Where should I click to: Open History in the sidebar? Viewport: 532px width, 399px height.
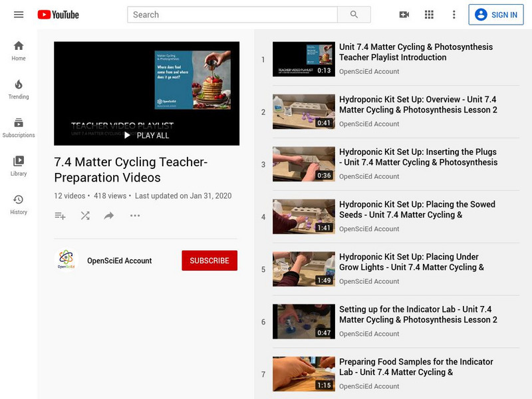tap(19, 205)
